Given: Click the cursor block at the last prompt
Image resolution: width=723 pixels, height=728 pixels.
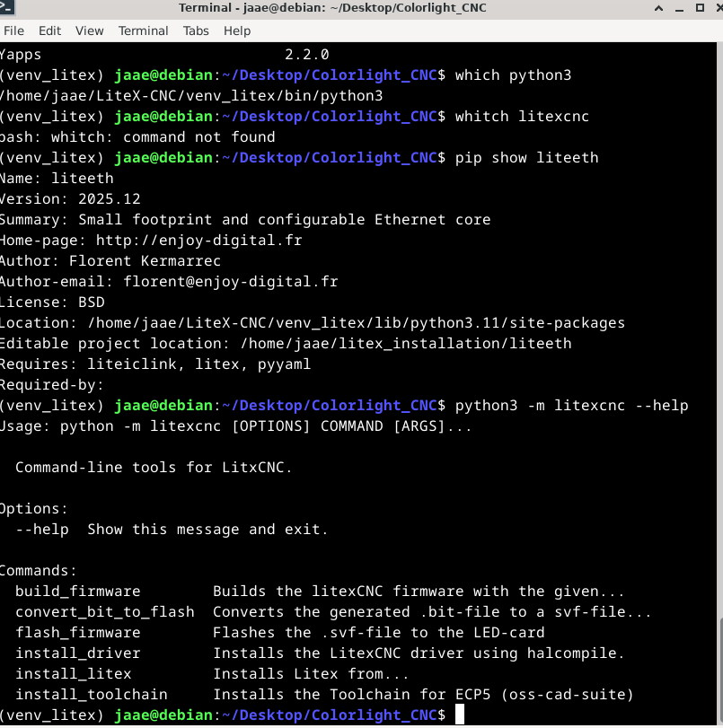Looking at the screenshot, I should (x=459, y=715).
